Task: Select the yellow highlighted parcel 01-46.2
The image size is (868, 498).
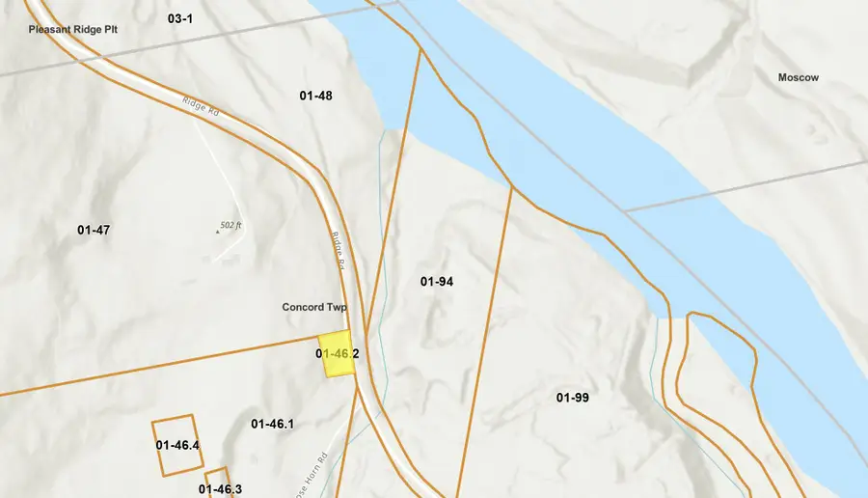Action: tap(336, 354)
